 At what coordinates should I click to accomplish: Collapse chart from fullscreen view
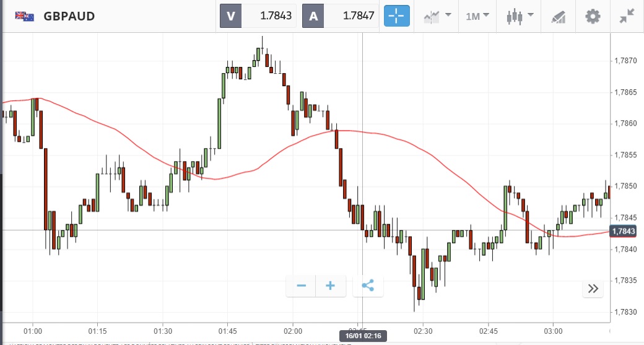click(x=627, y=16)
